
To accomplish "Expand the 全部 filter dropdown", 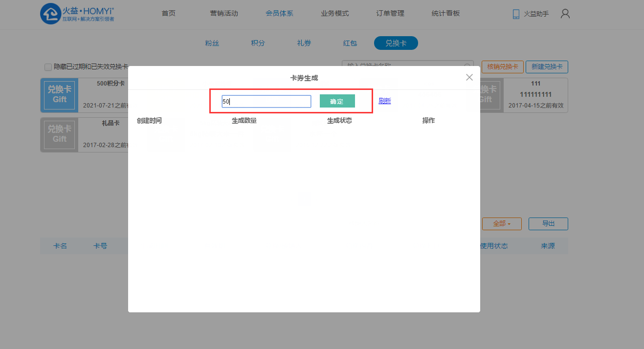I will pos(502,224).
